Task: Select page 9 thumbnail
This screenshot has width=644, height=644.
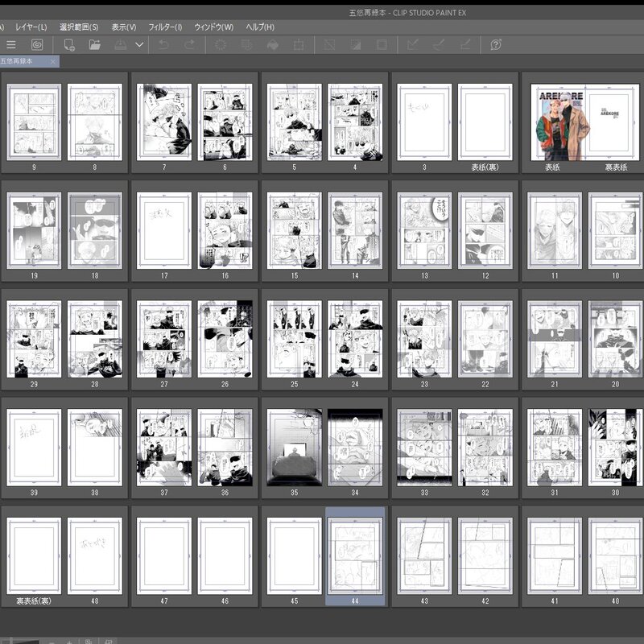Action: pos(34,122)
